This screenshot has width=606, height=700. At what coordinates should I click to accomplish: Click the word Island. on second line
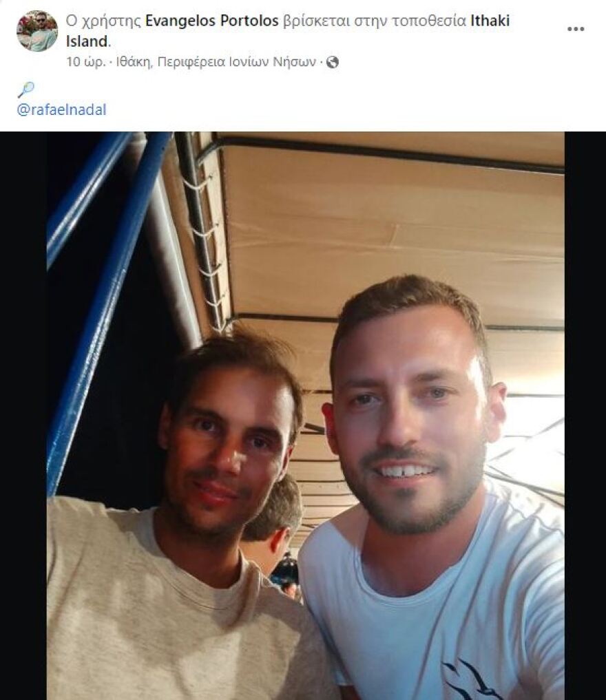(x=88, y=41)
